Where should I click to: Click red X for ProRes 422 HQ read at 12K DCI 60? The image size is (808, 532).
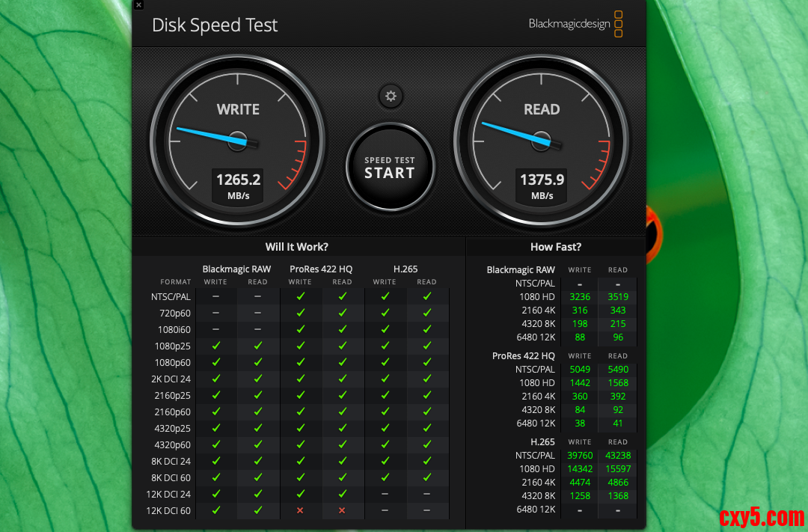(342, 510)
